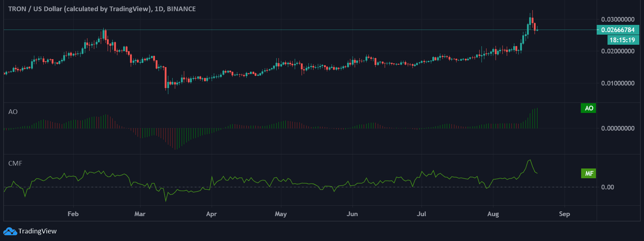Select the green AO badge on price axis
The height and width of the screenshot is (241, 644).
(589, 108)
